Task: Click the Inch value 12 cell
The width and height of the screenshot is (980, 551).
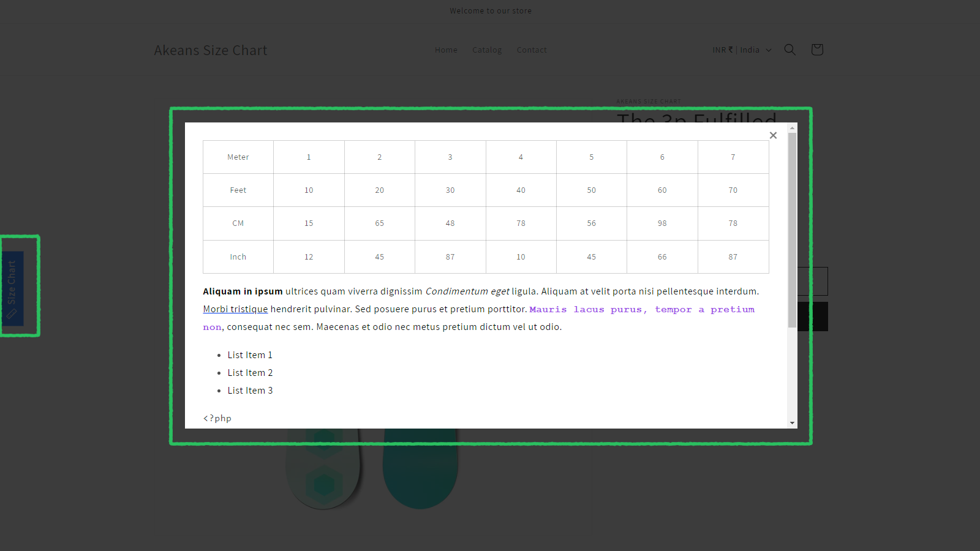Action: (x=309, y=257)
